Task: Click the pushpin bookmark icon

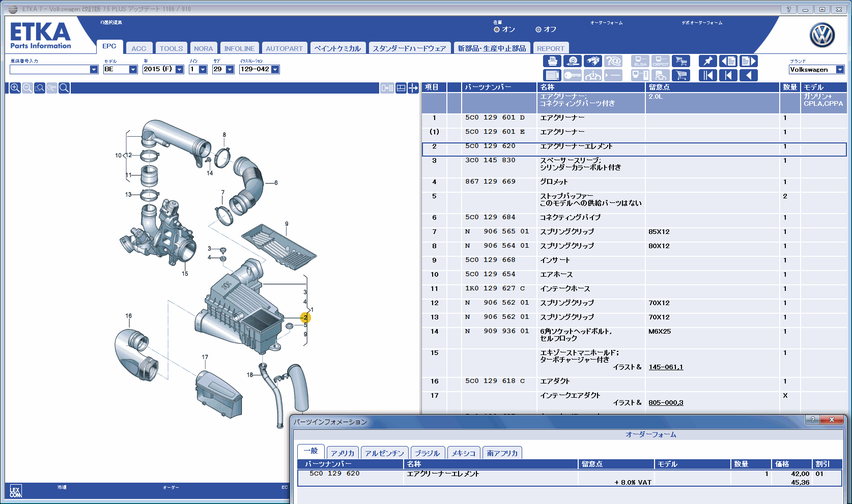Action: coord(707,61)
